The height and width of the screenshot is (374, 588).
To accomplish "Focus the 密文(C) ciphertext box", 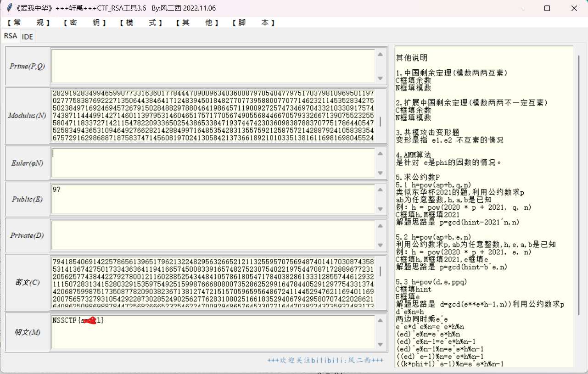I will pyautogui.click(x=213, y=282).
